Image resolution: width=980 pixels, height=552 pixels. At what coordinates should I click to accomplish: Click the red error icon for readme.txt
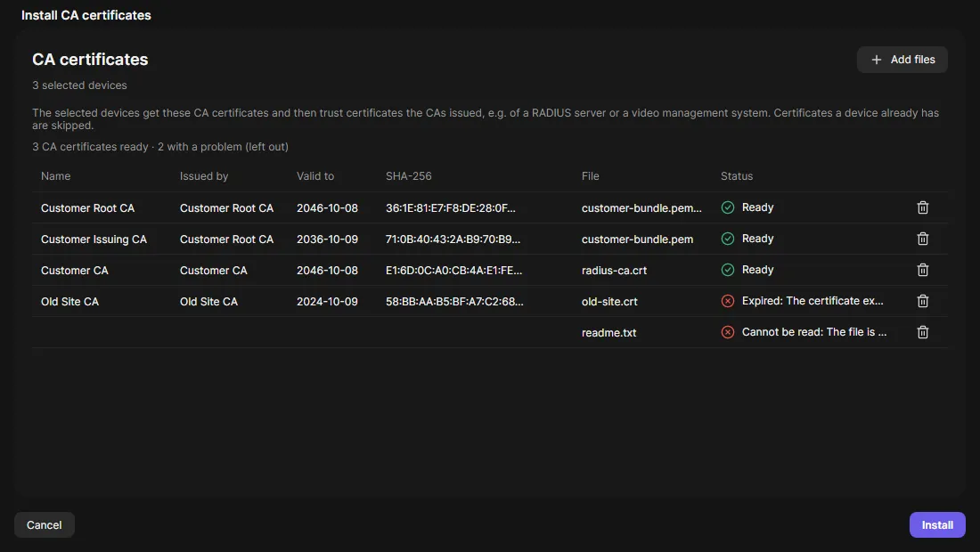728,332
